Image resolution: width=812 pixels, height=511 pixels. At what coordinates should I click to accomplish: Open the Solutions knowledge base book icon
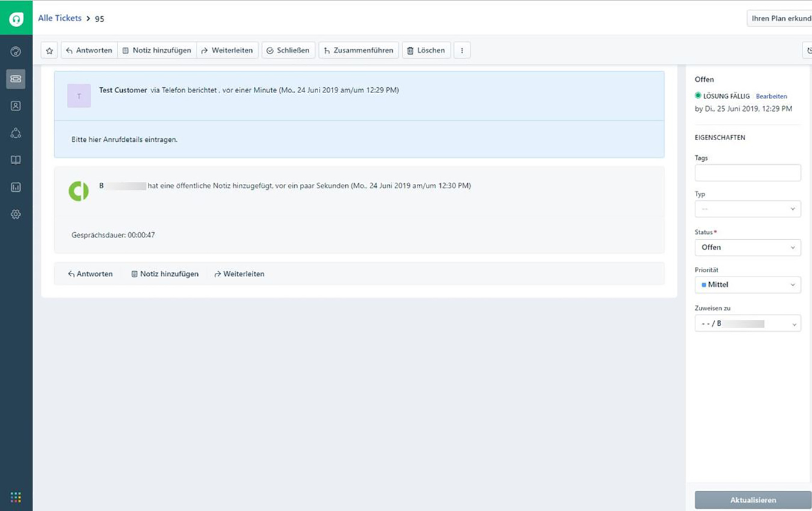click(16, 160)
